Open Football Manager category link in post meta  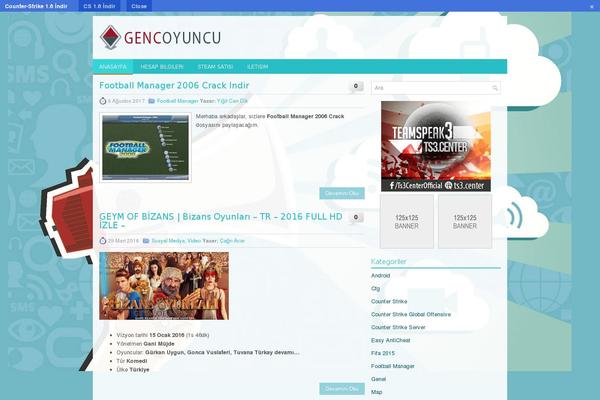[178, 101]
